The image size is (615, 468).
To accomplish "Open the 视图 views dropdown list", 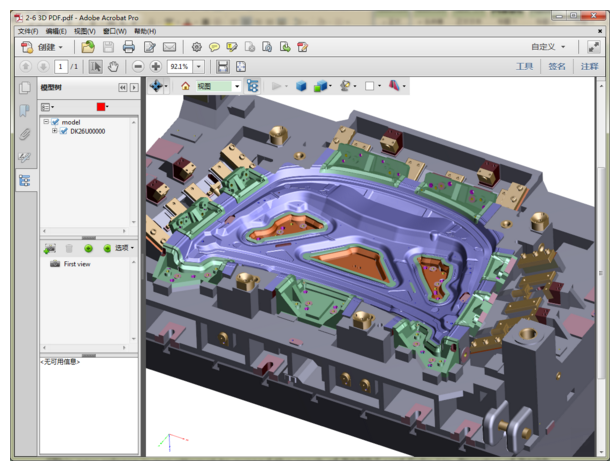I will tap(237, 86).
